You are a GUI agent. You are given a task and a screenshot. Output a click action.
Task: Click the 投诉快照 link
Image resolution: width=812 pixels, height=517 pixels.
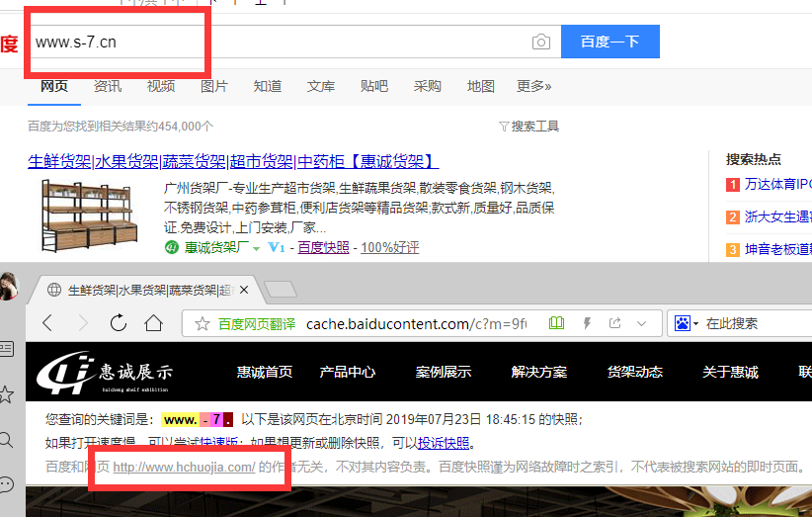coord(444,444)
